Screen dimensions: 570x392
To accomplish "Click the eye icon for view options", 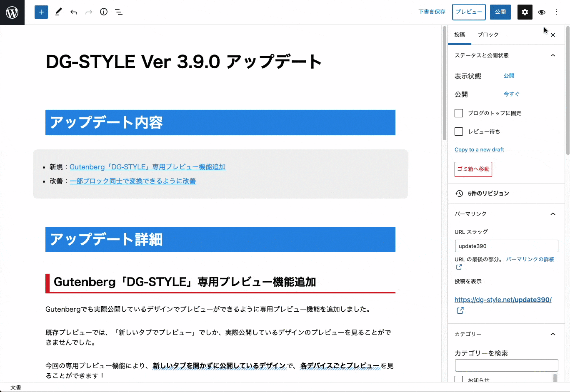I will 542,12.
